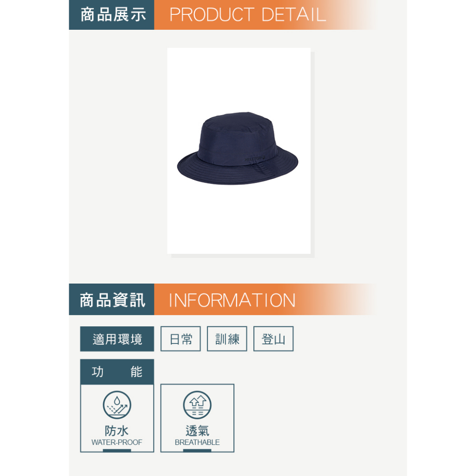Click the 商品展示 section header
Screen dimensions: 476x476
pos(112,15)
